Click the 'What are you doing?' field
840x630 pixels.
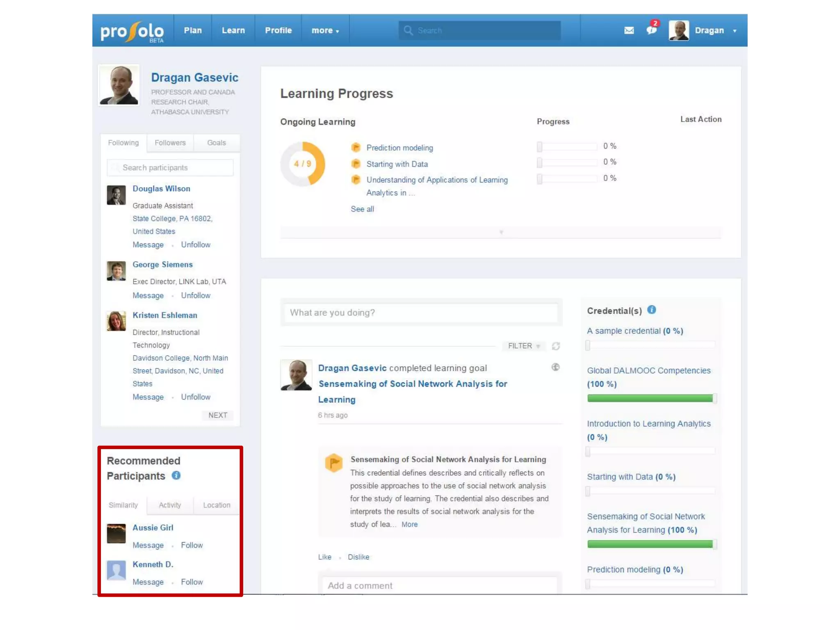[x=420, y=313]
